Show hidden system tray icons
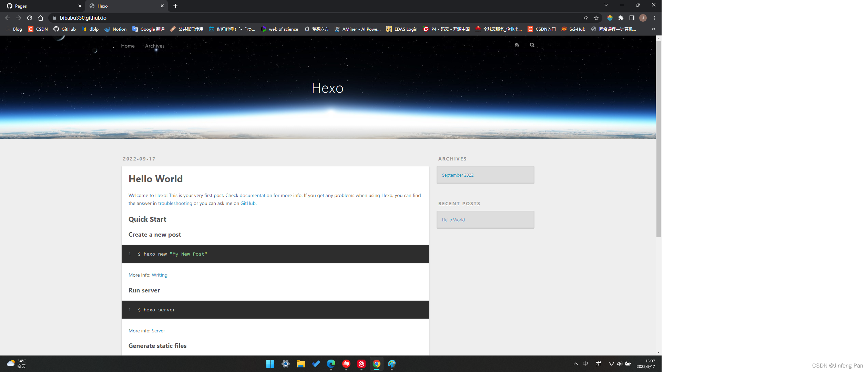Viewport: 868px width, 372px height. pyautogui.click(x=575, y=364)
